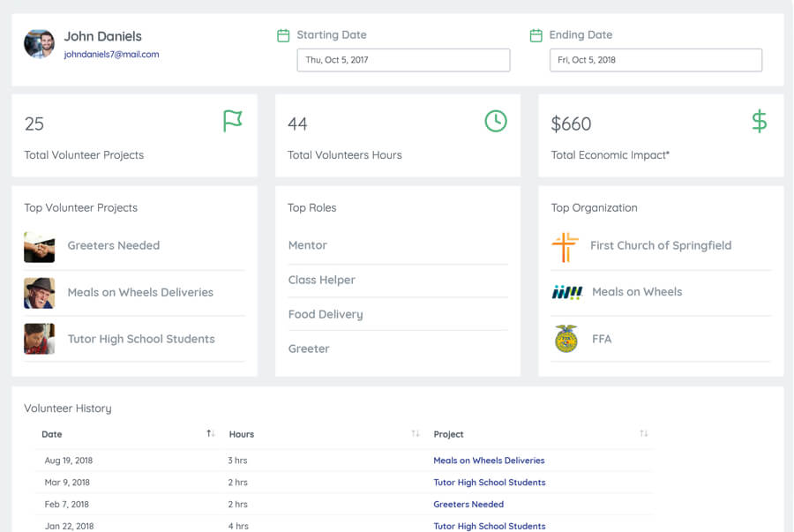This screenshot has width=794, height=532.
Task: Open John Daniels profile avatar
Action: pyautogui.click(x=39, y=44)
